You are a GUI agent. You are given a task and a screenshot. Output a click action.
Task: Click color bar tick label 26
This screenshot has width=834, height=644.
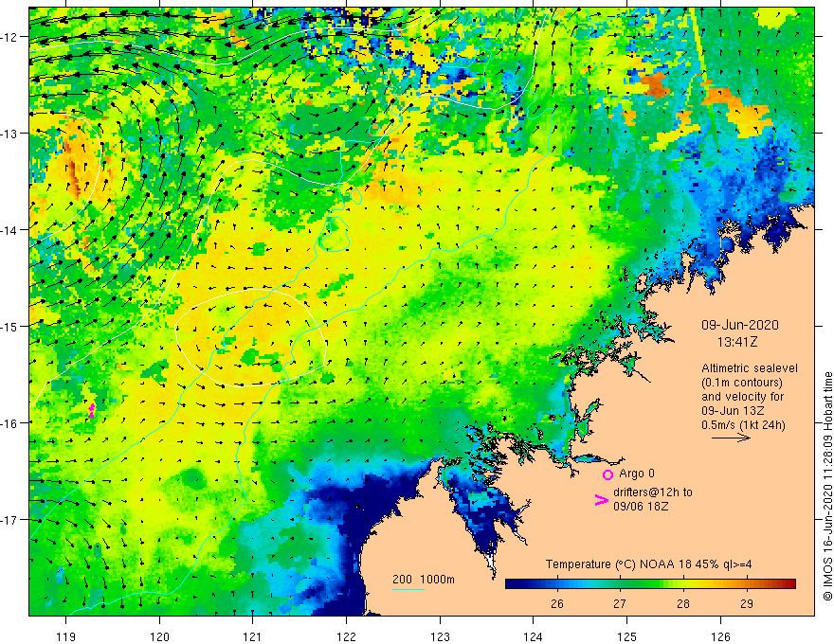[557, 603]
